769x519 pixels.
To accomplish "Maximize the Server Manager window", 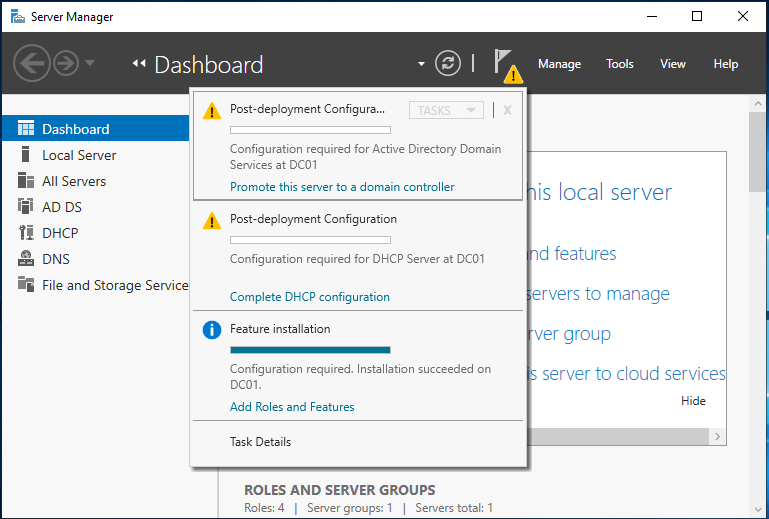I will (x=697, y=16).
